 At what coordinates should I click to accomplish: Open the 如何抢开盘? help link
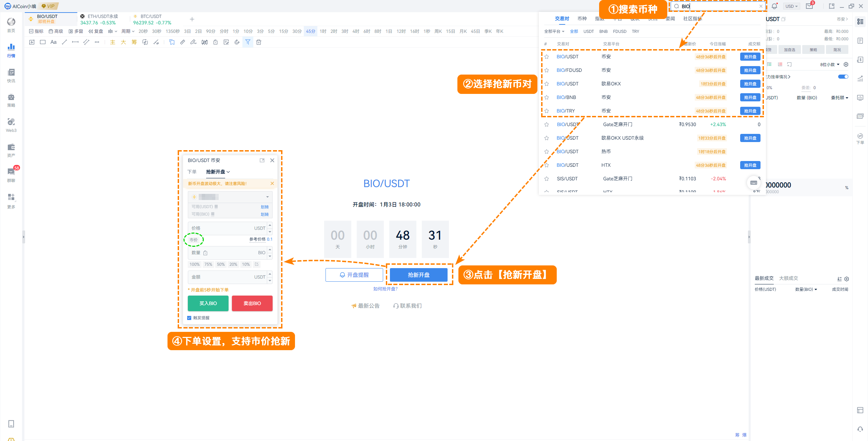pyautogui.click(x=386, y=289)
